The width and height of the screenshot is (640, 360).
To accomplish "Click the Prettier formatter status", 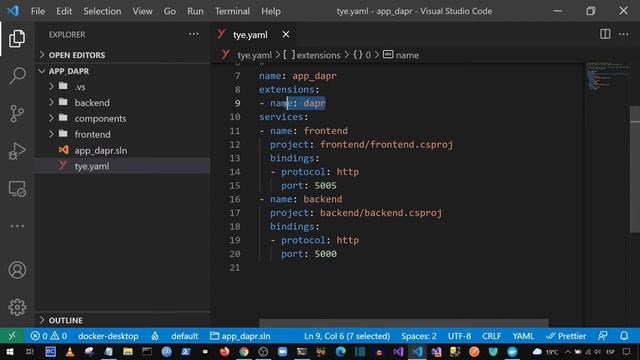I will point(566,336).
